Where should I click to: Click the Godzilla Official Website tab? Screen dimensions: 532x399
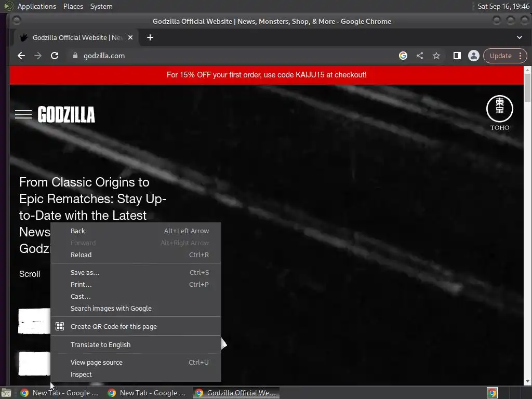click(x=76, y=37)
